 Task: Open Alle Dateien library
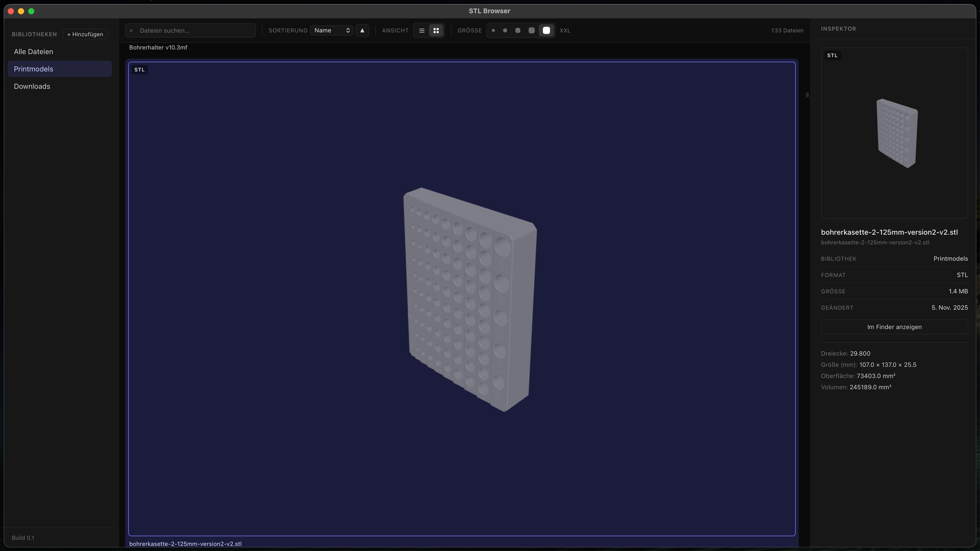coord(60,52)
